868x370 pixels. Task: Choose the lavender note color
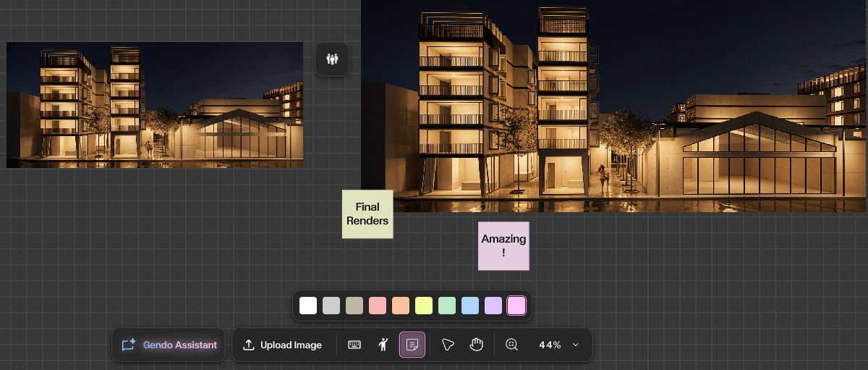point(493,306)
